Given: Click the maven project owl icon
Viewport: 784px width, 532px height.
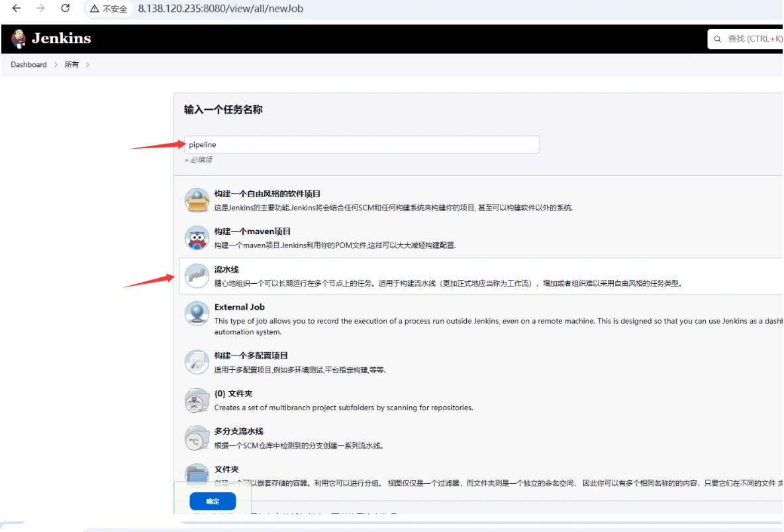Looking at the screenshot, I should 197,238.
